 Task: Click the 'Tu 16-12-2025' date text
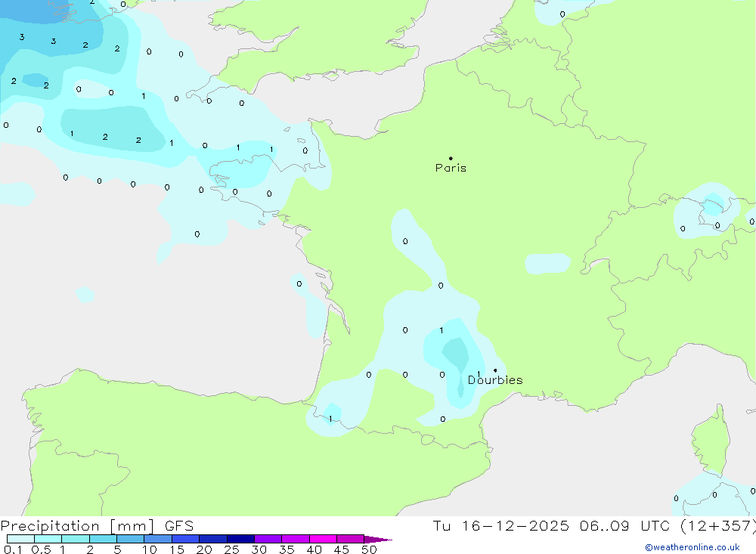point(500,526)
